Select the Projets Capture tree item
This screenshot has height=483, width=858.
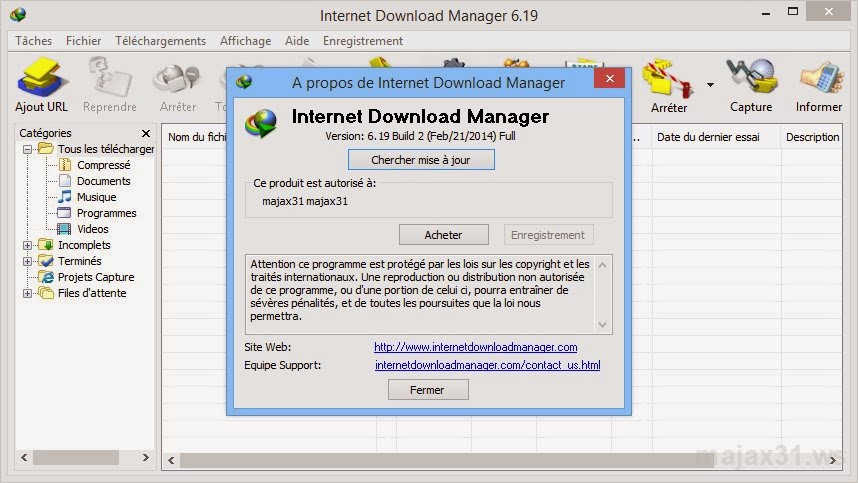tap(96, 277)
